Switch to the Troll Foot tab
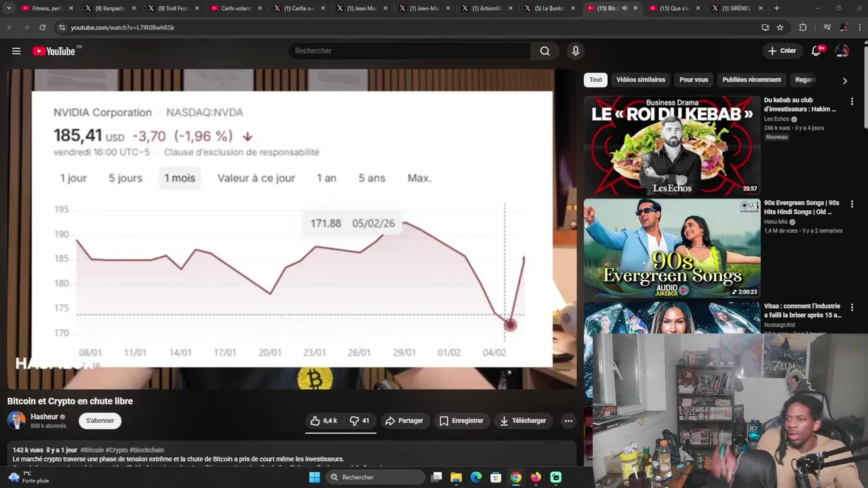The image size is (868, 488). tap(172, 8)
